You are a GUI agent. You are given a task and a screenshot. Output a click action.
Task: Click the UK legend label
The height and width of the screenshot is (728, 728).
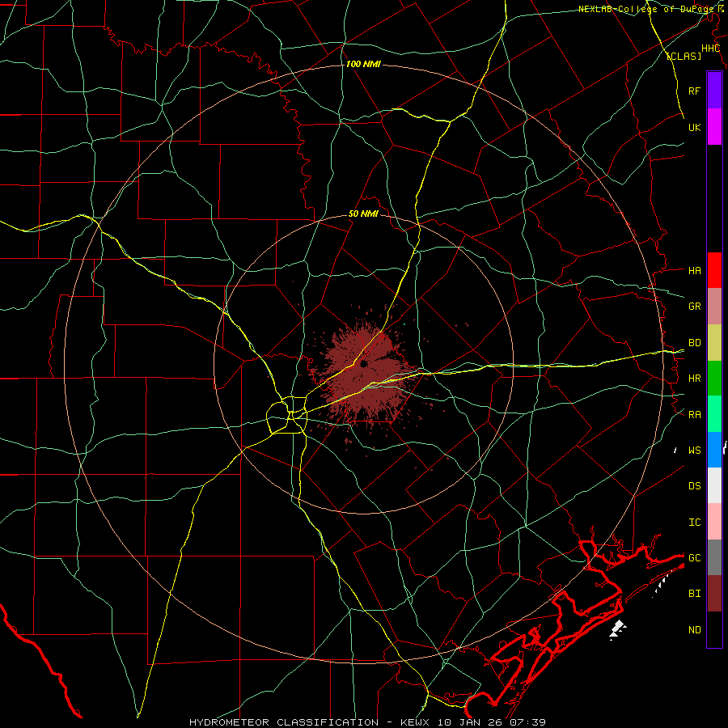(x=694, y=127)
